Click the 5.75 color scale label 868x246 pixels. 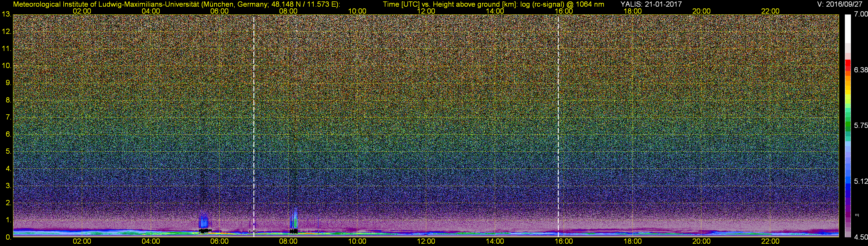tap(860, 125)
